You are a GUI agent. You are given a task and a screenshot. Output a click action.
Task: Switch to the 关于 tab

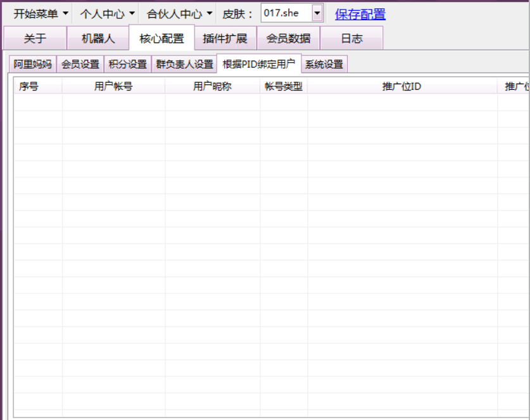(x=35, y=39)
